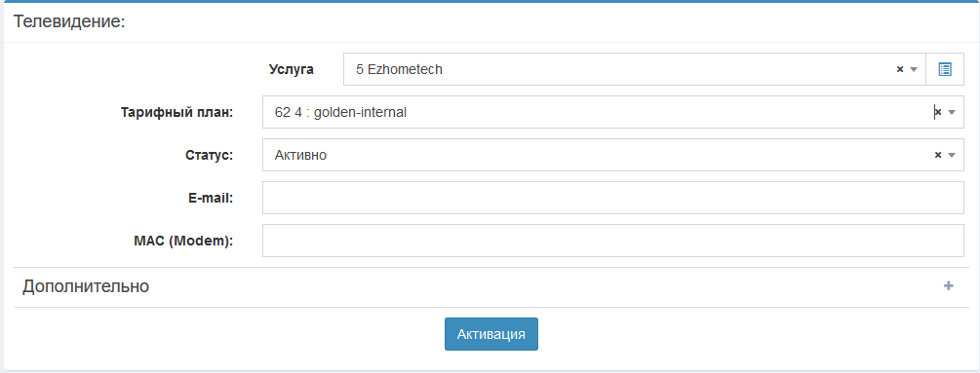Click the Услуга label

[x=292, y=69]
